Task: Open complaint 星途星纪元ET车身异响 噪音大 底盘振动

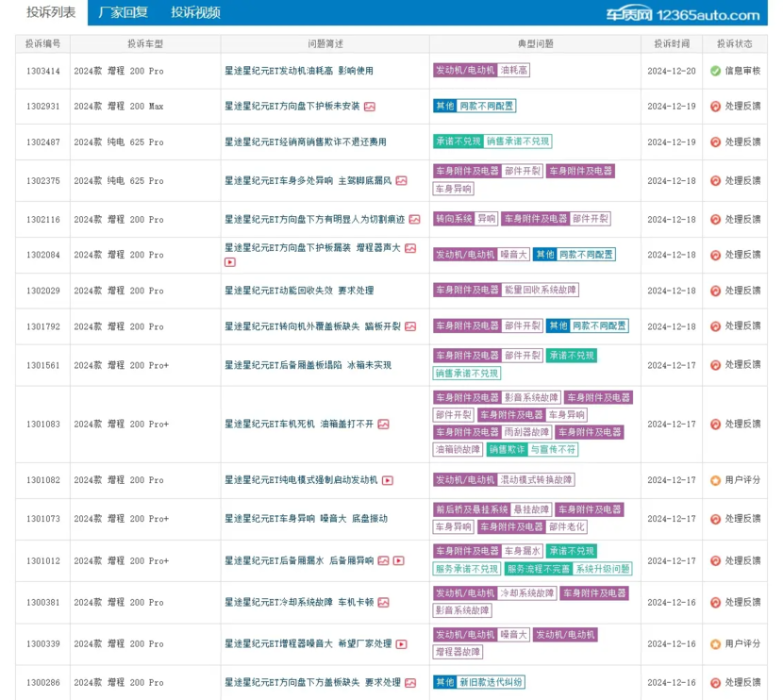Action: (306, 519)
